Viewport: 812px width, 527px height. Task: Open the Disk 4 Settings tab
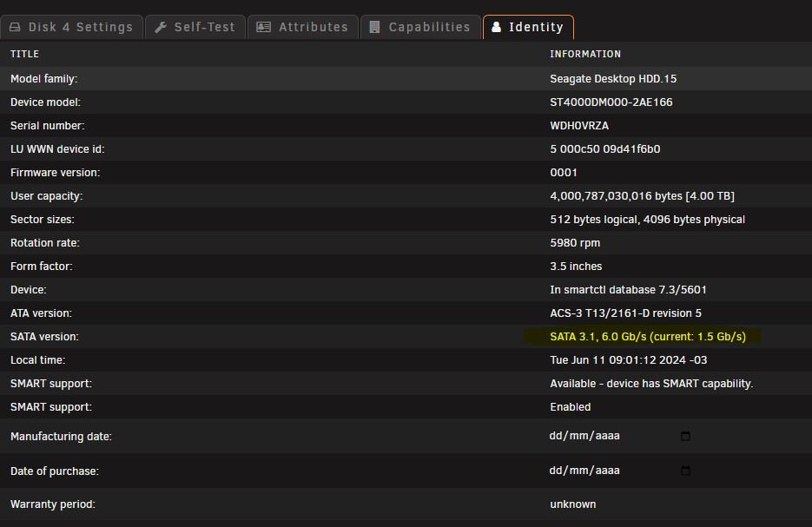[x=71, y=27]
